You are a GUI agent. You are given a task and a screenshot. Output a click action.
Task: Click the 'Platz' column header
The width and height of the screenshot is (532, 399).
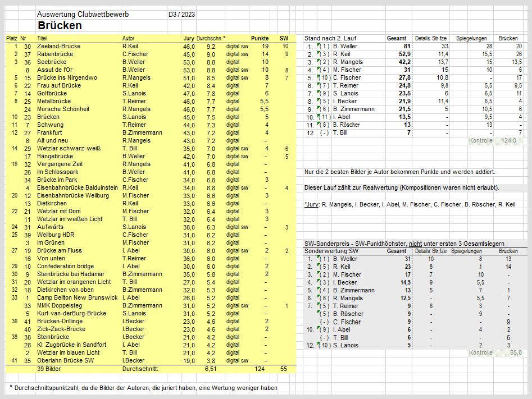(12, 38)
